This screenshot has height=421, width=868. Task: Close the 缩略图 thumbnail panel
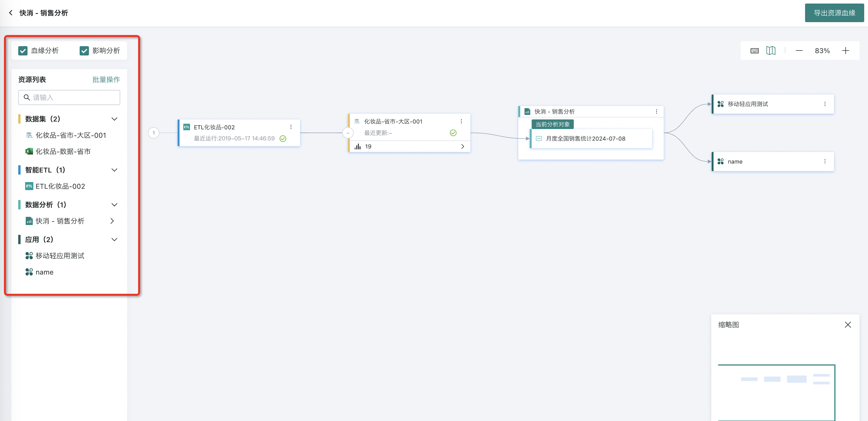[848, 325]
